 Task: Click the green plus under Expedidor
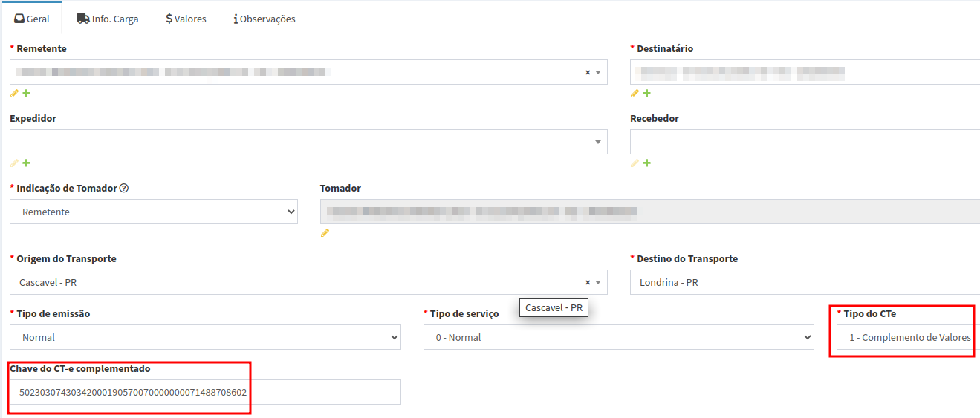(27, 163)
